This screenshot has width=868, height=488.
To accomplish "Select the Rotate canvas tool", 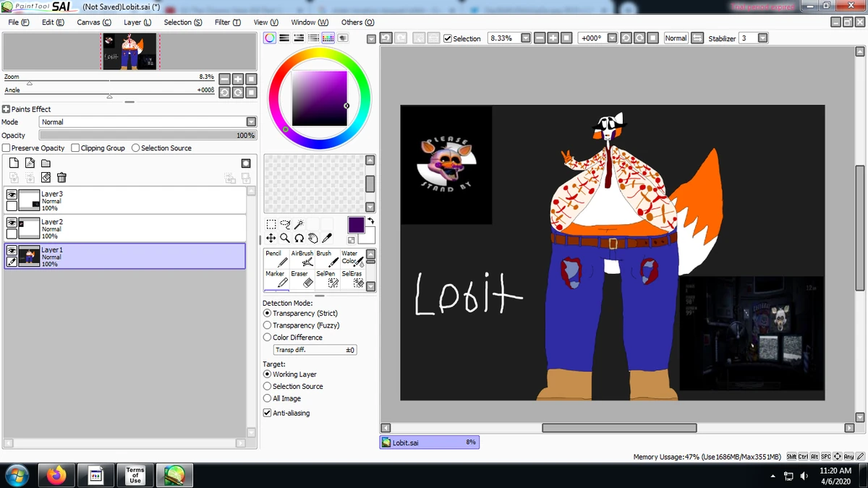I will [299, 239].
